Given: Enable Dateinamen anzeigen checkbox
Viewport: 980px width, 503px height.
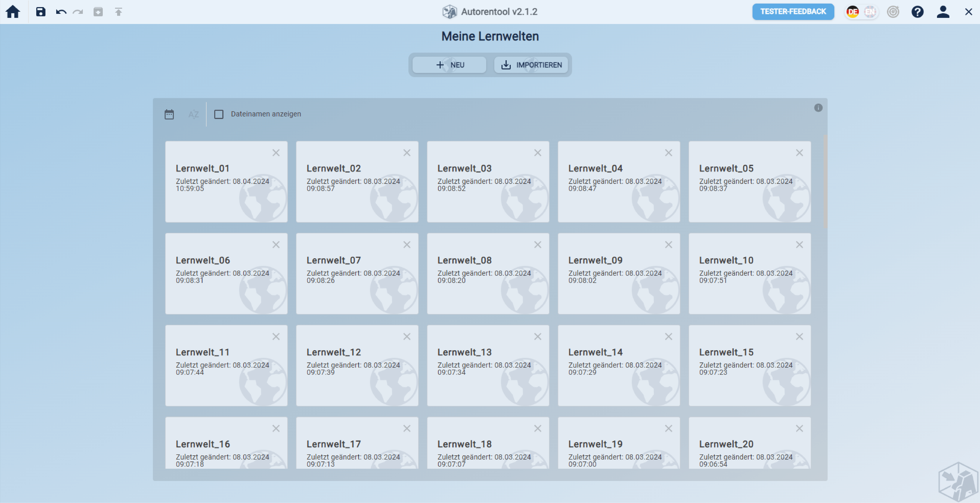Looking at the screenshot, I should click(219, 114).
